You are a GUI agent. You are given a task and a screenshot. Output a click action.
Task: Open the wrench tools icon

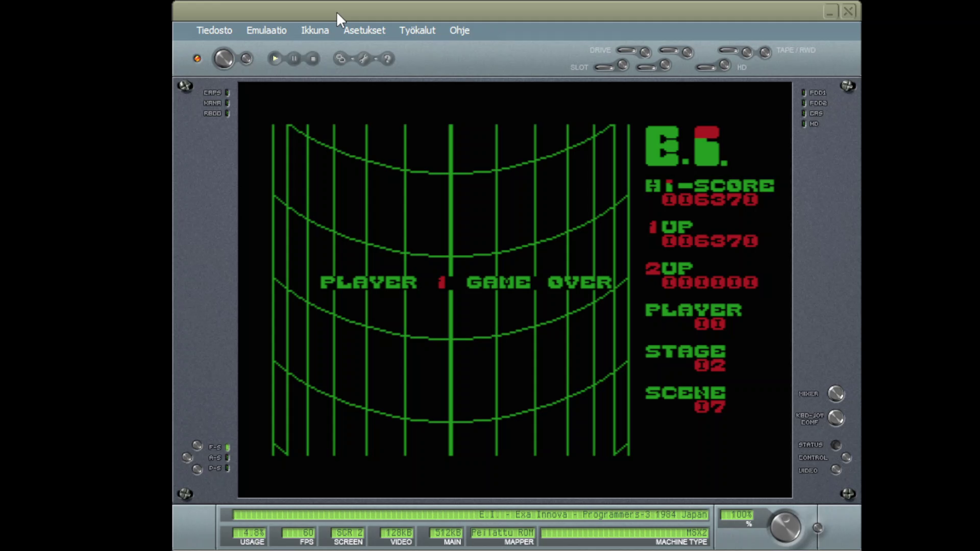coord(363,59)
